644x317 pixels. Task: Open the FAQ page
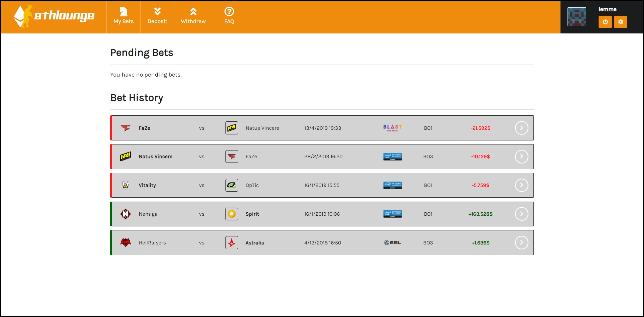[229, 17]
